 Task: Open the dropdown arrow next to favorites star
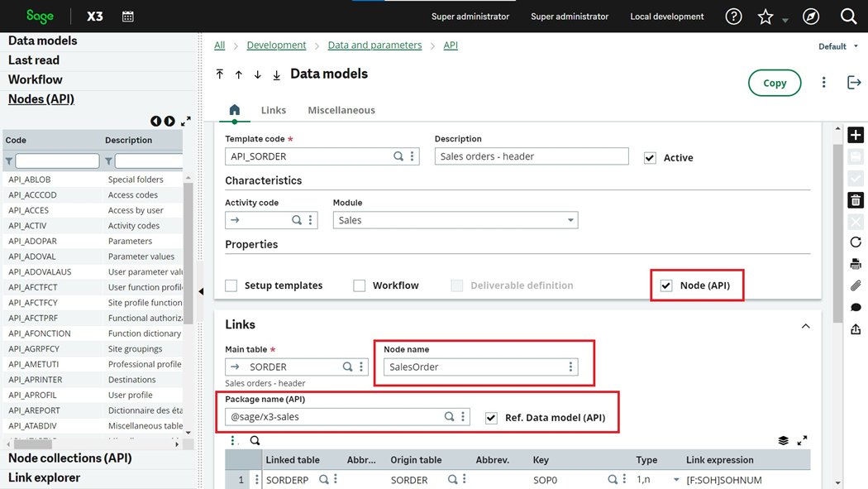pyautogui.click(x=785, y=20)
